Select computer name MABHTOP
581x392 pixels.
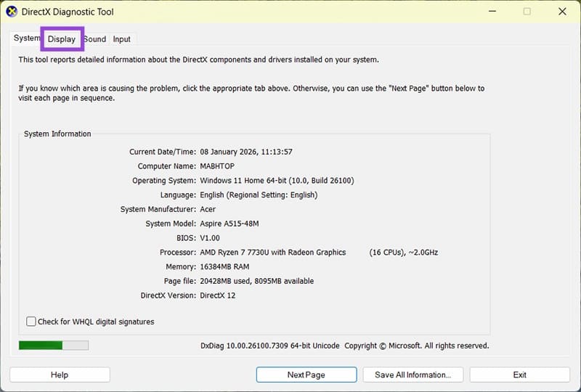(x=217, y=166)
